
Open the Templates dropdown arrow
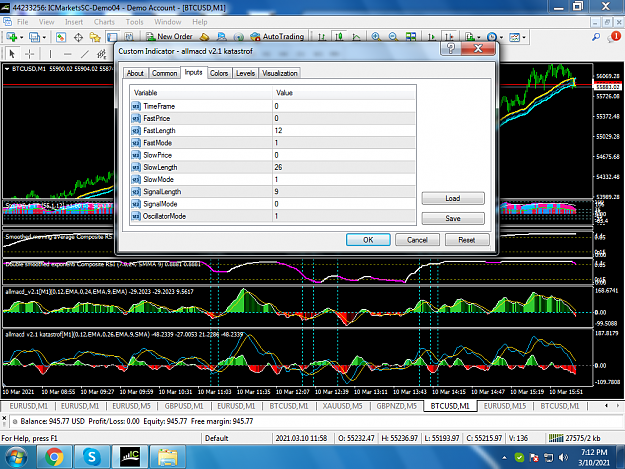(524, 37)
